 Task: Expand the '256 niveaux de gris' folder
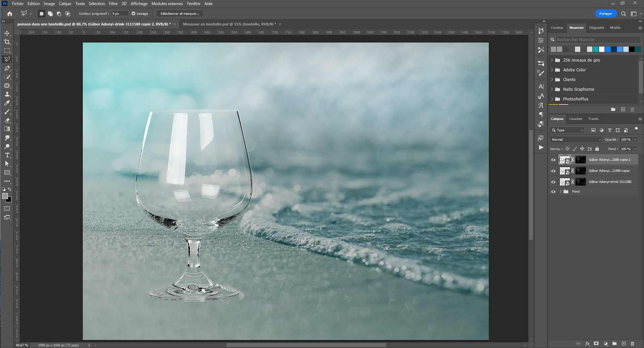point(552,60)
